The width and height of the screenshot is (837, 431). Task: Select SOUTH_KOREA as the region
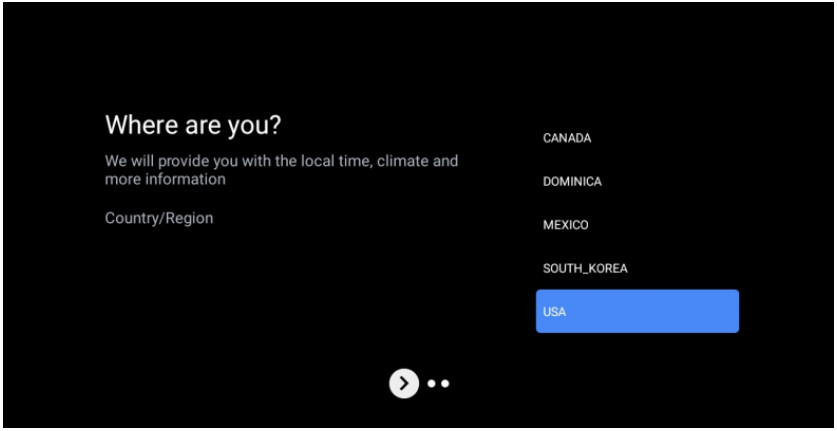585,268
